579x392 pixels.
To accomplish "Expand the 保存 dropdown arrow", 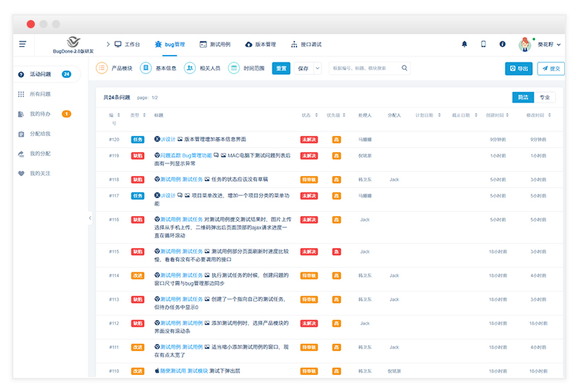I will 318,68.
